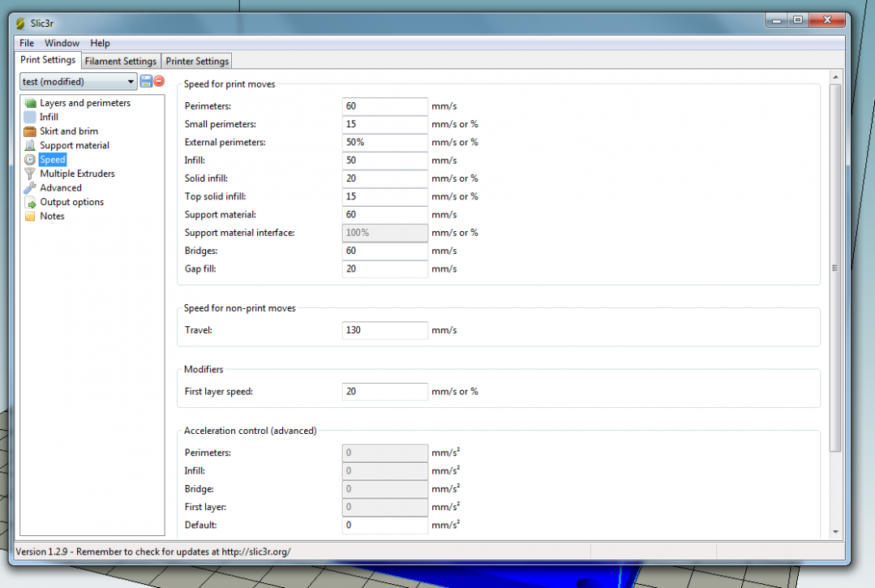Viewport: 875px width, 588px height.
Task: Click the 'Travel:' label
Action: (199, 330)
